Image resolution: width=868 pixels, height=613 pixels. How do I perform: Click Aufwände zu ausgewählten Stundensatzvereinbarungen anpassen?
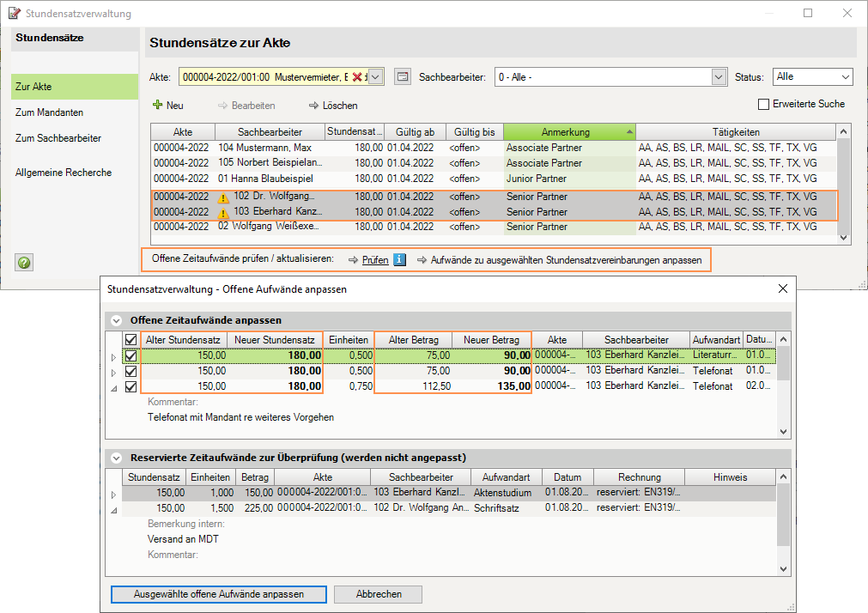point(560,259)
